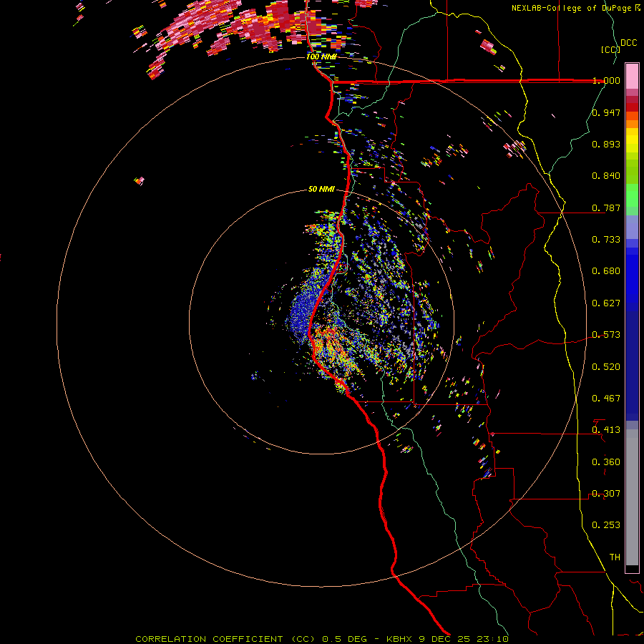Image resolution: width=644 pixels, height=644 pixels.
Task: Click the 0.413 scale value
Action: pos(606,430)
